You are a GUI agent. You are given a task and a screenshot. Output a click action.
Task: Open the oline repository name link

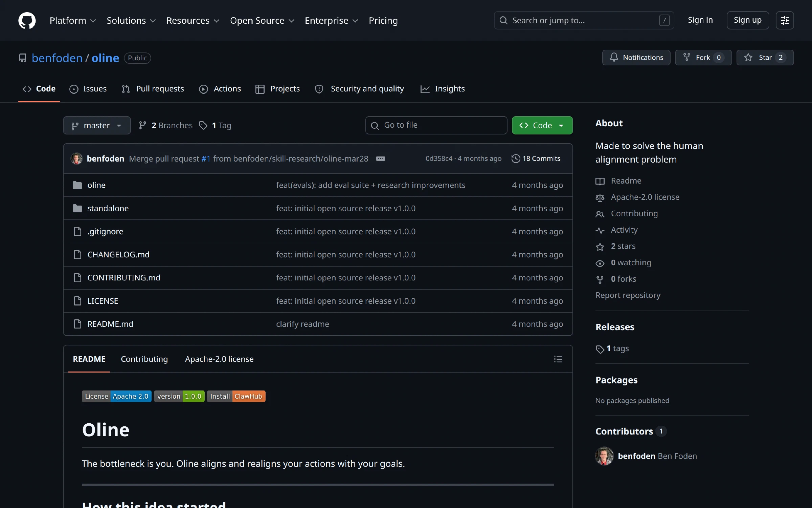[105, 58]
